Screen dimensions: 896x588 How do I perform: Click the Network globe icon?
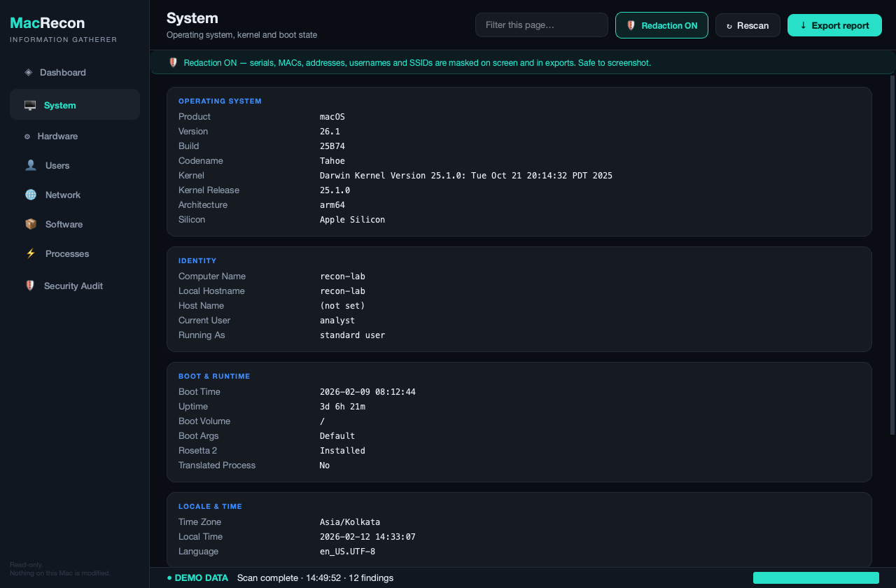click(31, 195)
